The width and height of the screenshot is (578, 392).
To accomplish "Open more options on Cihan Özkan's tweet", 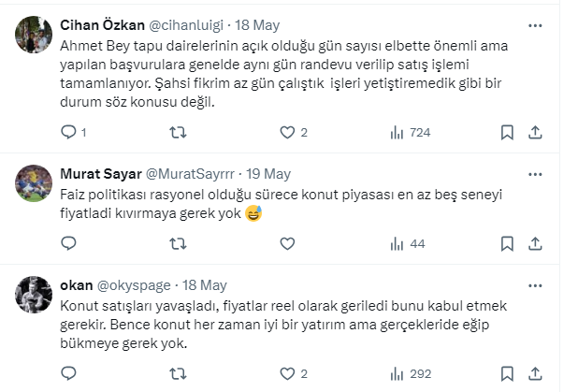I will [x=534, y=25].
